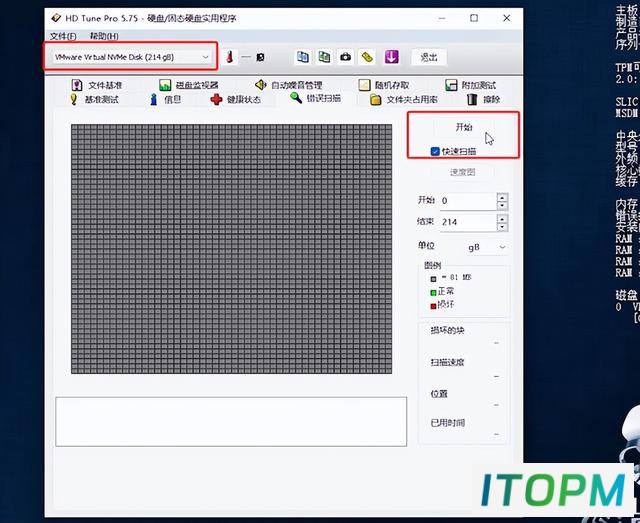Viewport: 640px width, 523px height.
Task: Click the 位置 position label
Action: click(x=439, y=394)
